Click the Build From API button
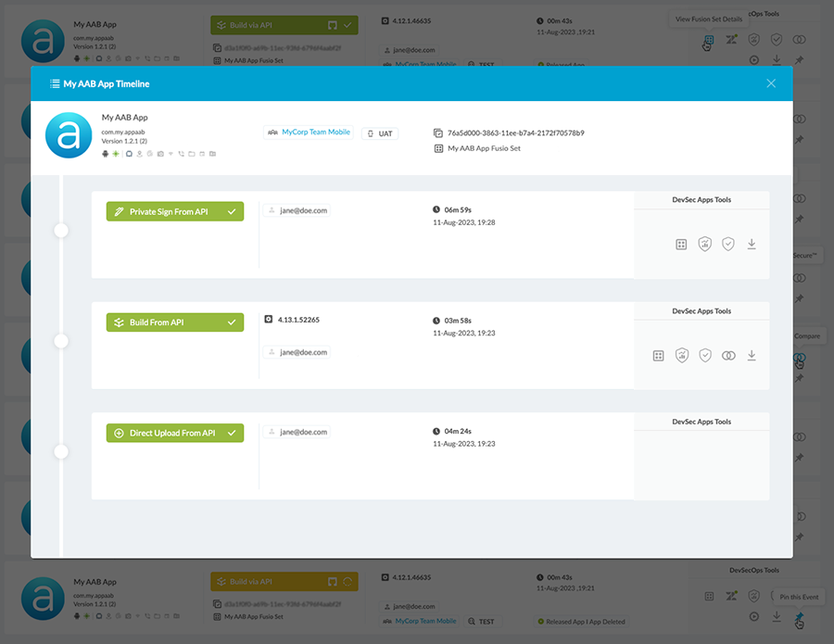This screenshot has height=644, width=834. tap(174, 322)
